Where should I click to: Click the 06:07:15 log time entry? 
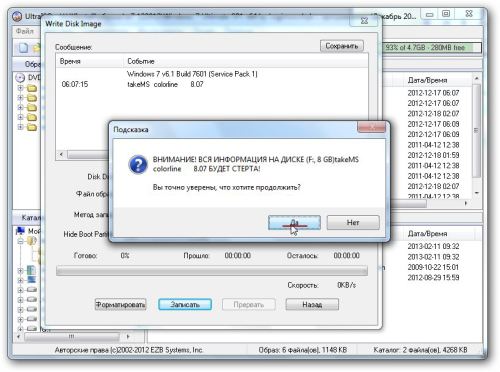pyautogui.click(x=75, y=84)
